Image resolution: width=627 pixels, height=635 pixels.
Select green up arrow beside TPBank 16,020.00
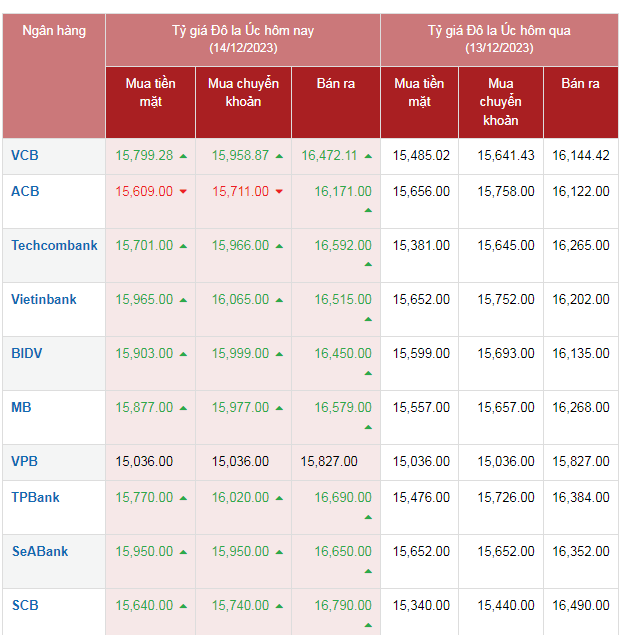(279, 498)
